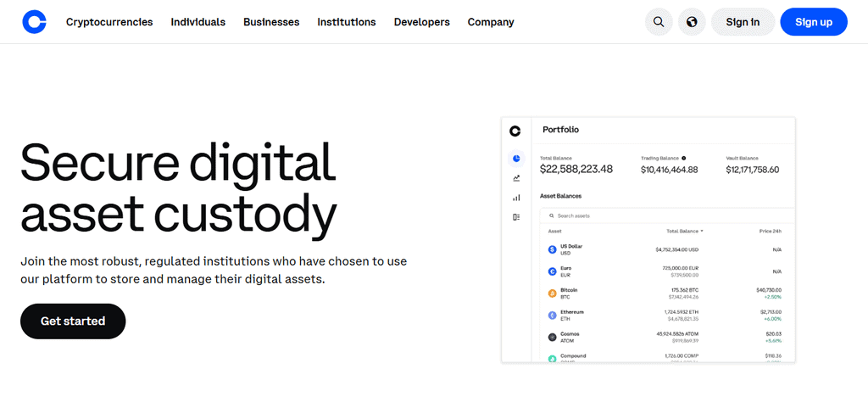Open the Developers menu
The image size is (868, 408).
click(x=422, y=22)
